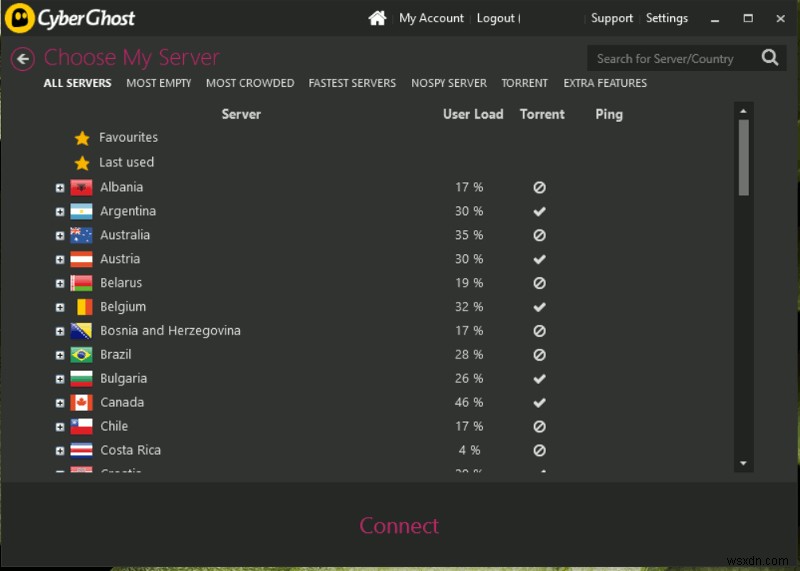The image size is (800, 571).
Task: Click the torrent checkmark for Austria
Action: tap(539, 259)
